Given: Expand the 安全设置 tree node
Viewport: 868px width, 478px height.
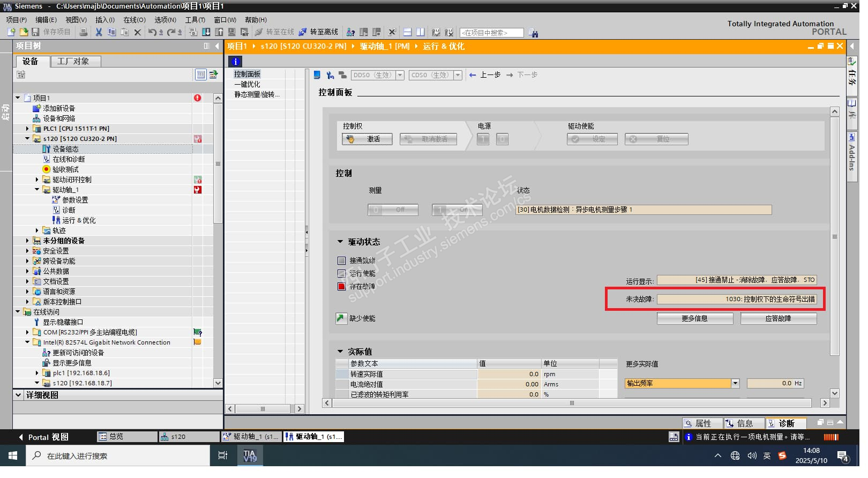Looking at the screenshot, I should click(x=27, y=251).
